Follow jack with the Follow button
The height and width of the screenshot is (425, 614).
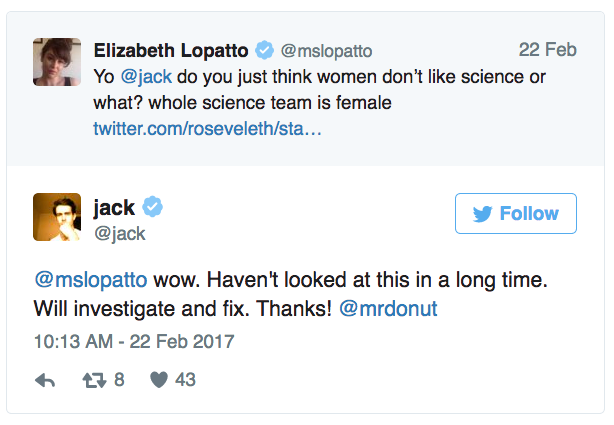pyautogui.click(x=515, y=213)
